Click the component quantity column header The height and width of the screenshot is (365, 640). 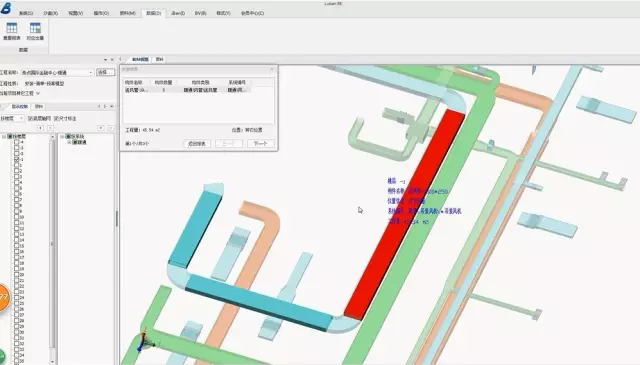[164, 82]
